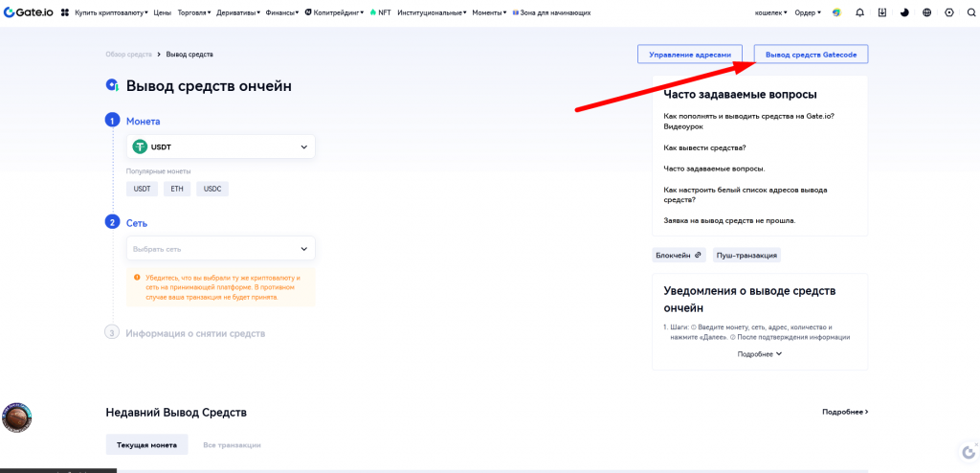Screen dimensions: 980x473
Task: Click Вывод средств Gatecode button
Action: point(811,55)
